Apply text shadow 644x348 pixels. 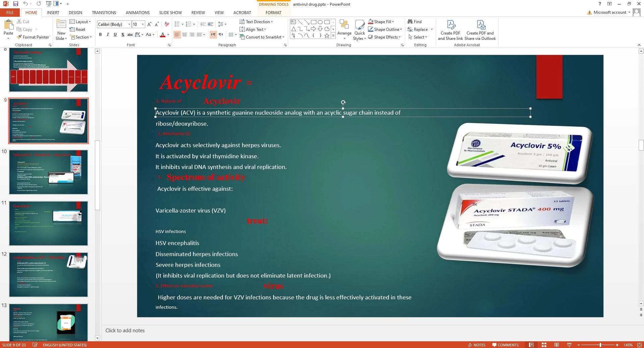point(123,35)
